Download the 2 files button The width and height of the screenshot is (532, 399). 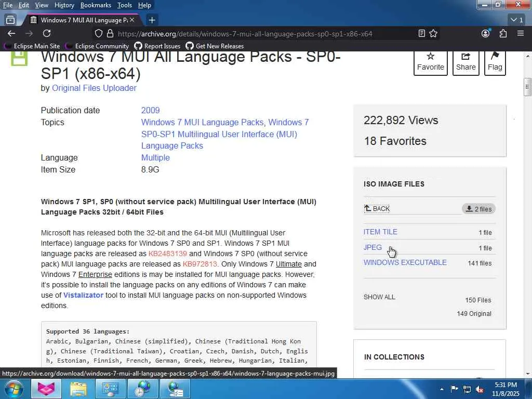point(478,209)
